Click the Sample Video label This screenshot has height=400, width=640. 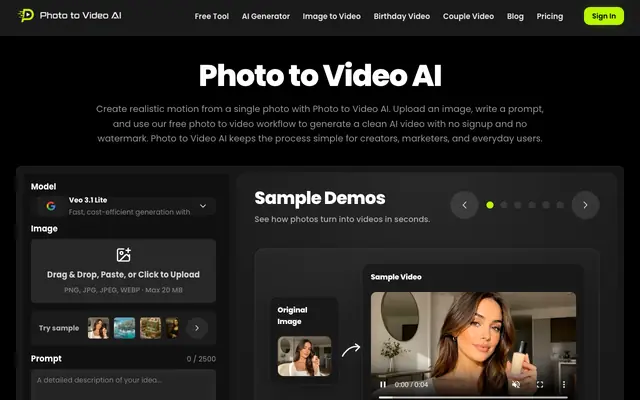[x=396, y=277]
